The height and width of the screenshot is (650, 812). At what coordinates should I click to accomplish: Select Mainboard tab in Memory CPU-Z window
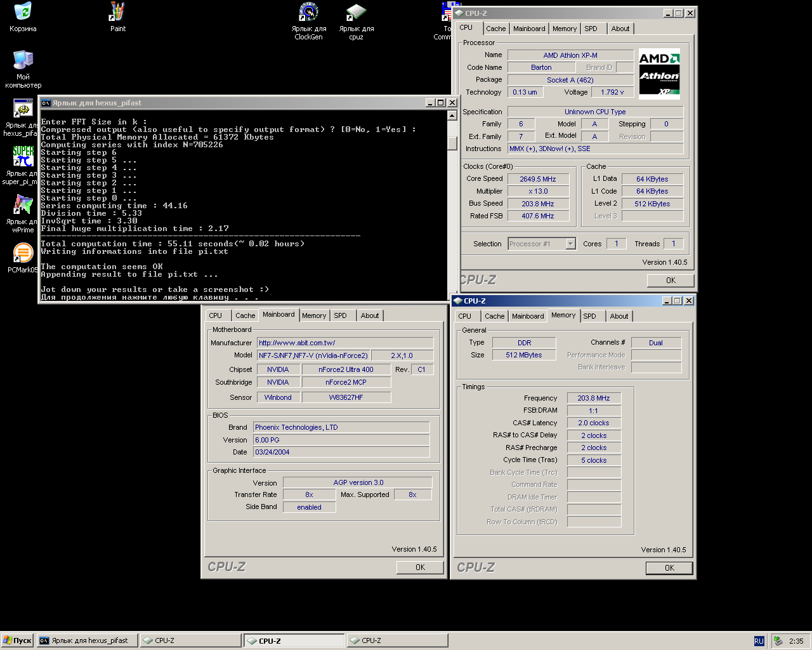pos(528,316)
